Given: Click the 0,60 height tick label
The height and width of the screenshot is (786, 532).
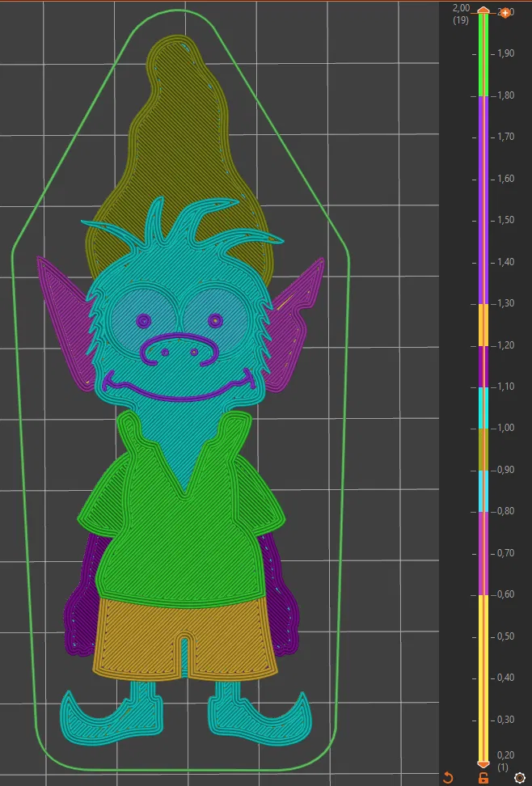Looking at the screenshot, I should pyautogui.click(x=506, y=594).
